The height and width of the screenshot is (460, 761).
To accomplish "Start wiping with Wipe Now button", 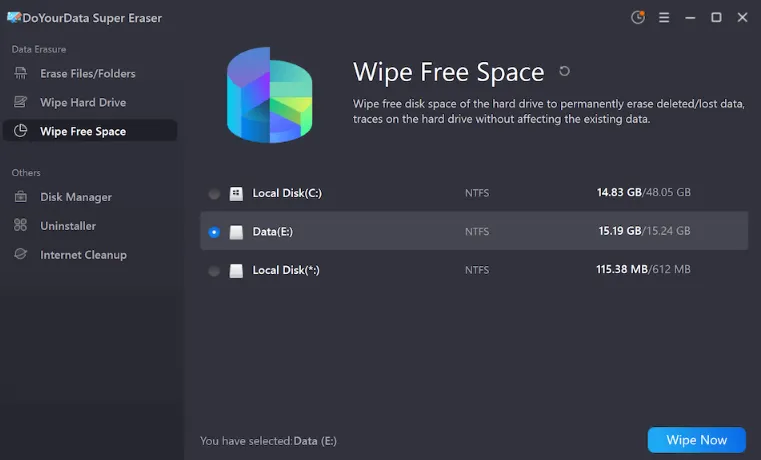I will click(696, 440).
